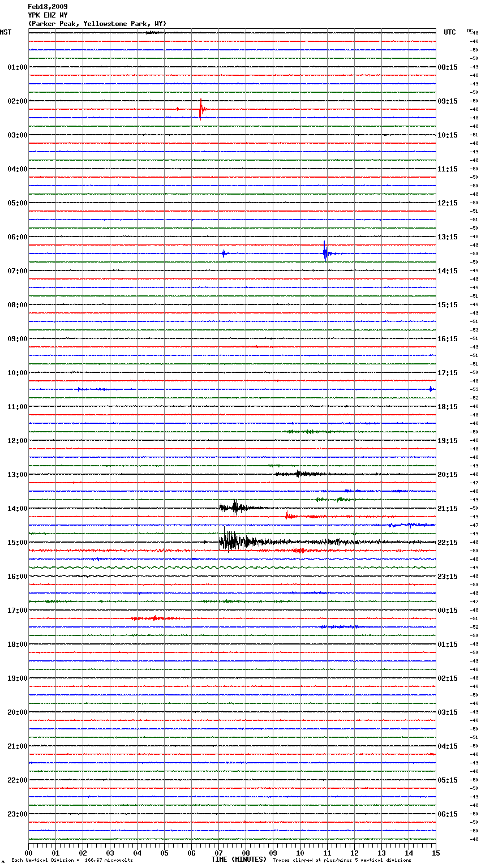Click the 23:15 UTC time label

[x=448, y=577]
